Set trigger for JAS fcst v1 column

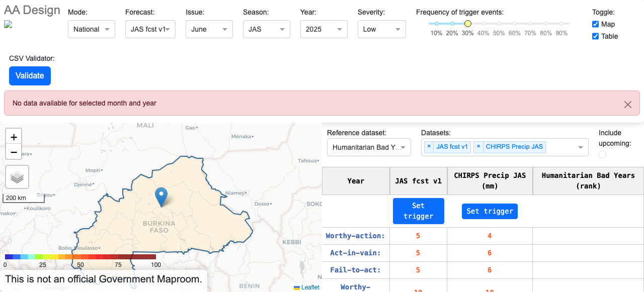tap(418, 211)
